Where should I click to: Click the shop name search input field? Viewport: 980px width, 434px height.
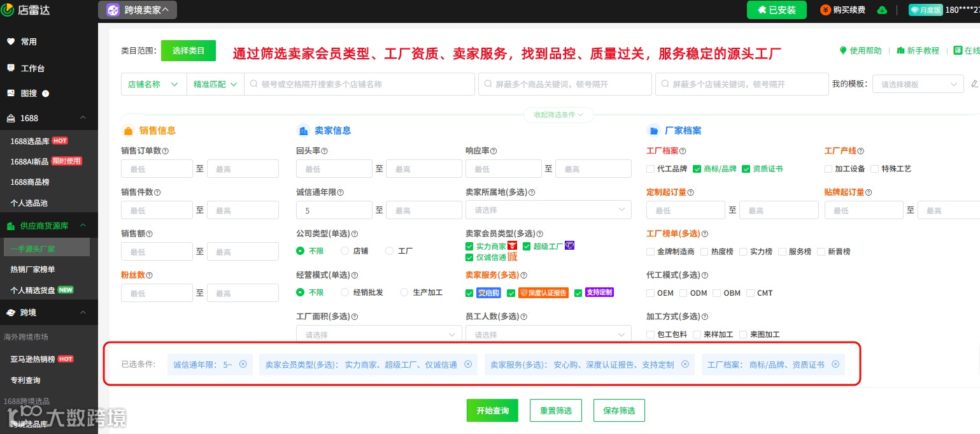coord(360,84)
